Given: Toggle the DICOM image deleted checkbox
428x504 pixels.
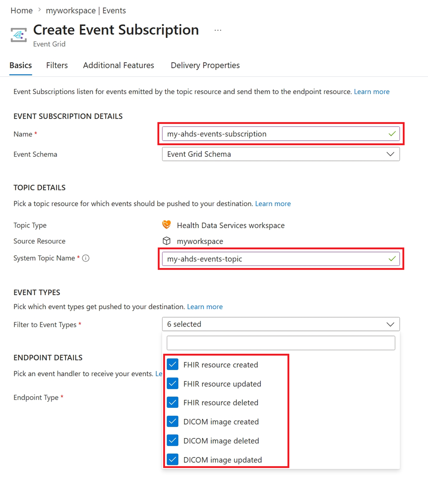Looking at the screenshot, I should click(x=173, y=440).
